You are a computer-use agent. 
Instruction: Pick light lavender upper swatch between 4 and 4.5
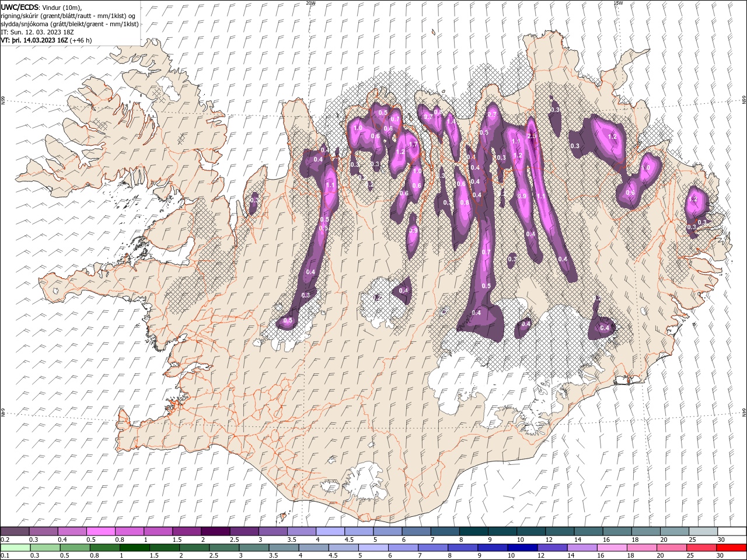[x=330, y=531]
